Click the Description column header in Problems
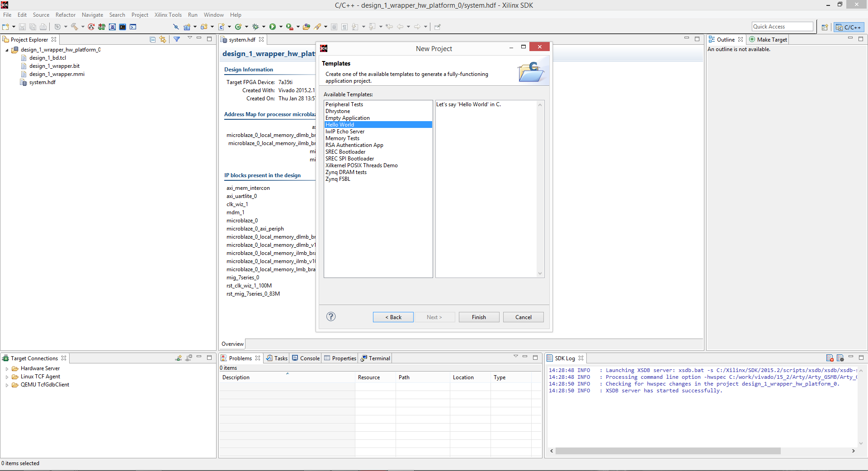The height and width of the screenshot is (471, 868). (x=287, y=377)
